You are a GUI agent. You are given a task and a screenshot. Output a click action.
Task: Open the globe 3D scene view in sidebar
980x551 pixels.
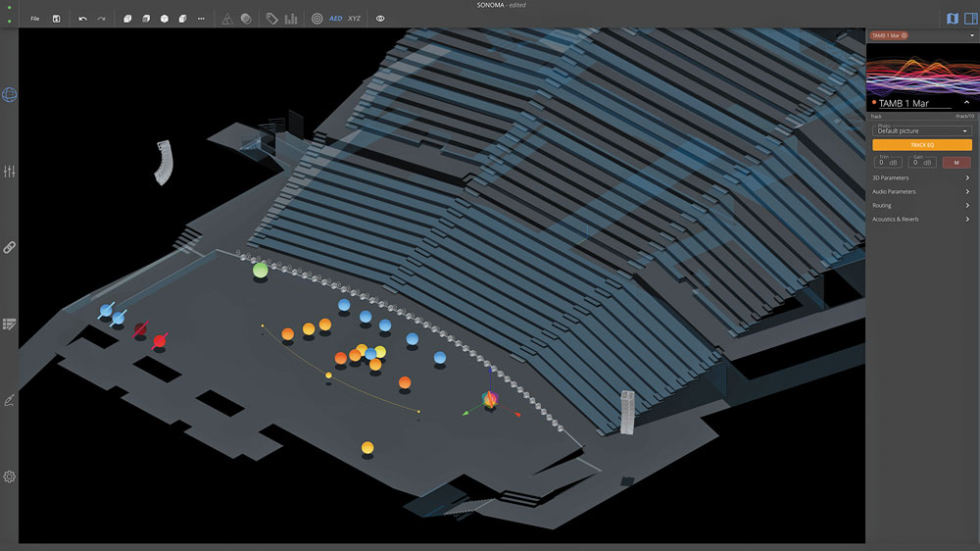pyautogui.click(x=10, y=94)
